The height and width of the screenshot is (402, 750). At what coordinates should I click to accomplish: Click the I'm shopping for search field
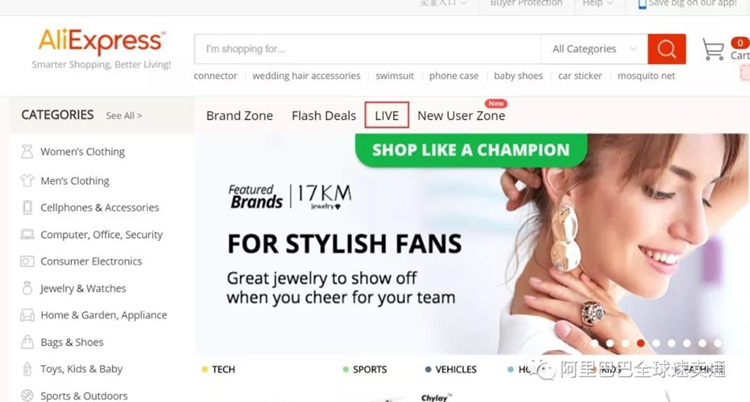click(367, 49)
